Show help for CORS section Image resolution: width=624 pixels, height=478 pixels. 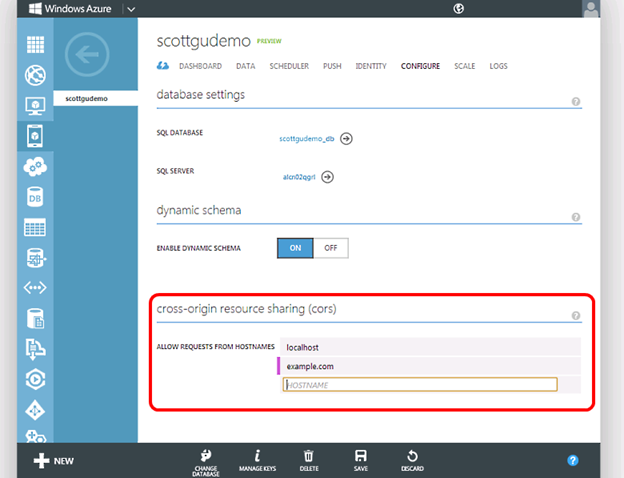pyautogui.click(x=575, y=315)
